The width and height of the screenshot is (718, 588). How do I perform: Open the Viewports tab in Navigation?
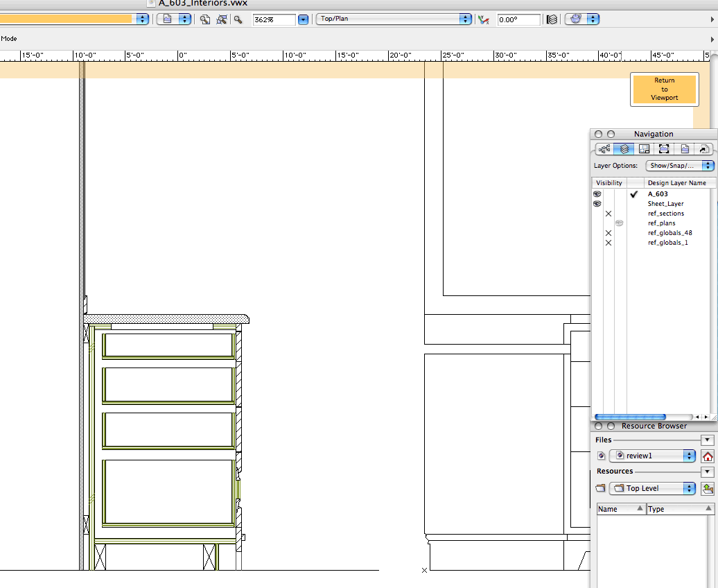coord(664,149)
